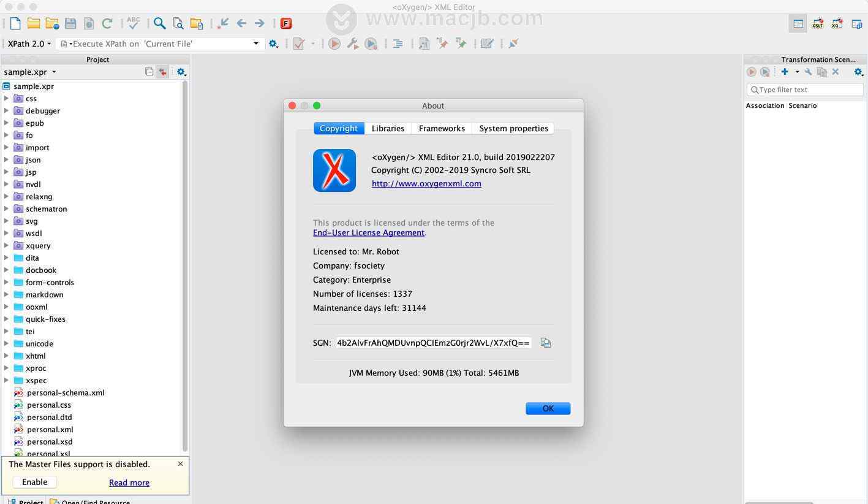Select personal-schema.xml in the Project tree
The height and width of the screenshot is (504, 868).
[66, 392]
